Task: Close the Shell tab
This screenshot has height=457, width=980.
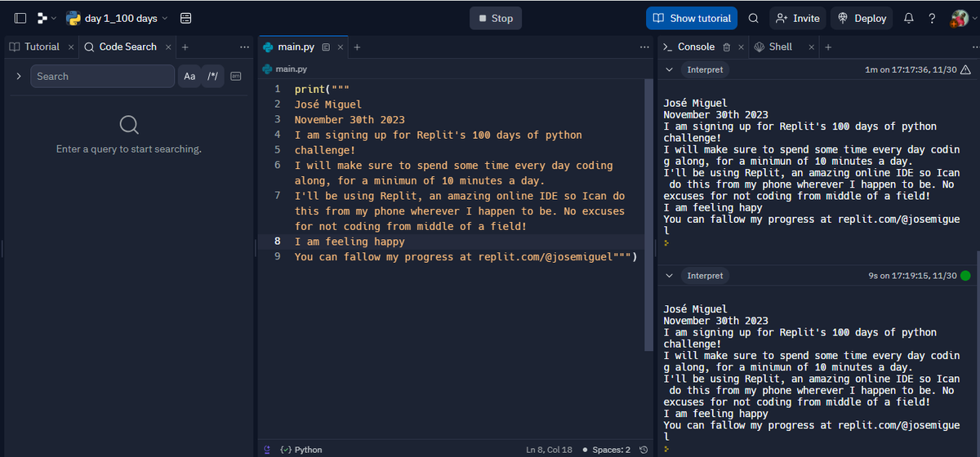Action: point(812,47)
